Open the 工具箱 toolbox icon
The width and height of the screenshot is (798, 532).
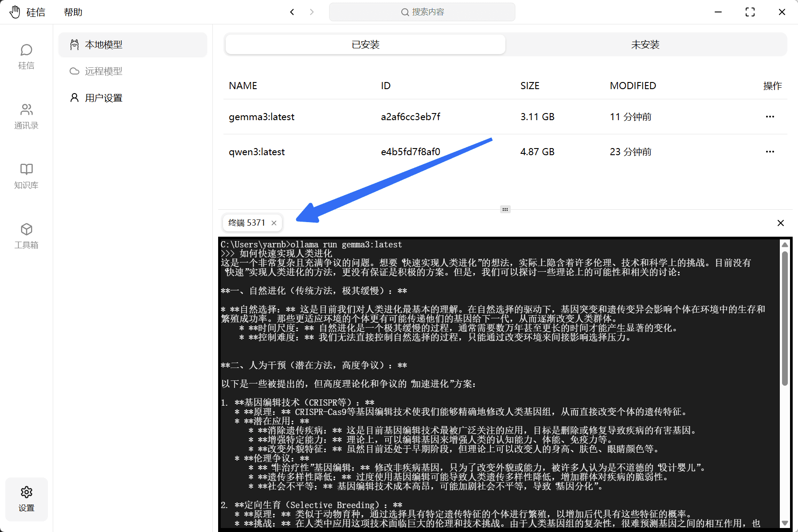click(x=26, y=236)
